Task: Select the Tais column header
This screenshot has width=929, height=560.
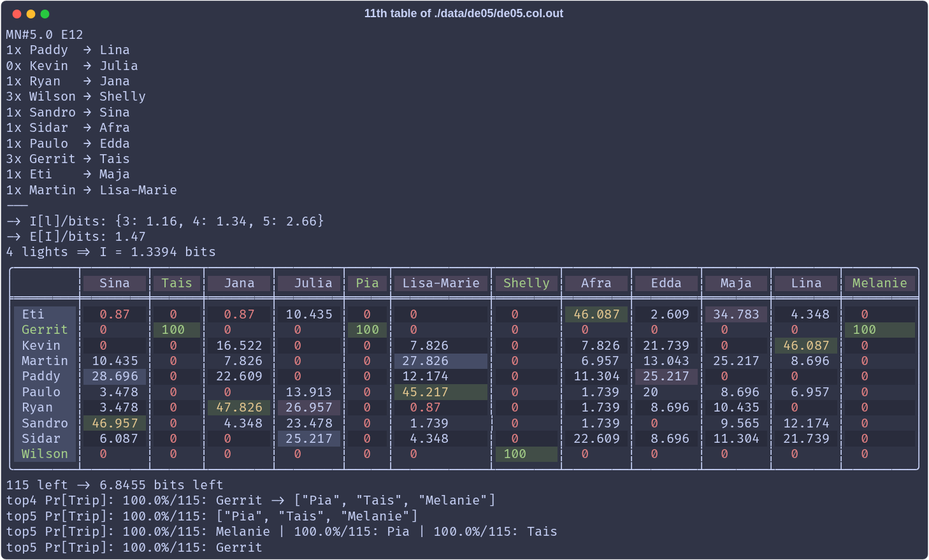Action: [x=176, y=284]
